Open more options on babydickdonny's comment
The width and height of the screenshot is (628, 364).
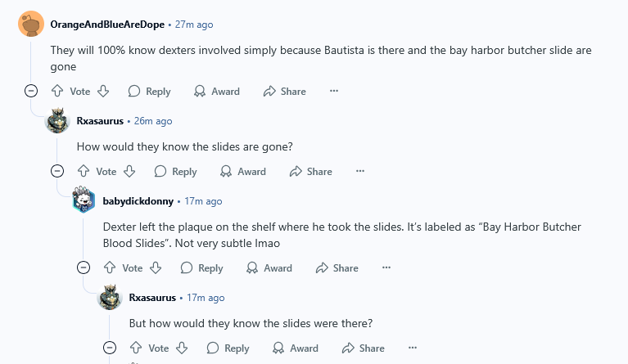386,268
